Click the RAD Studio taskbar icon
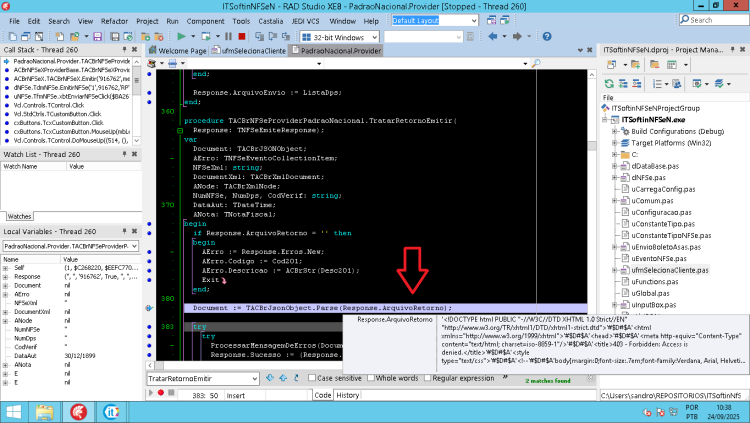The width and height of the screenshot is (750, 423). (78, 412)
